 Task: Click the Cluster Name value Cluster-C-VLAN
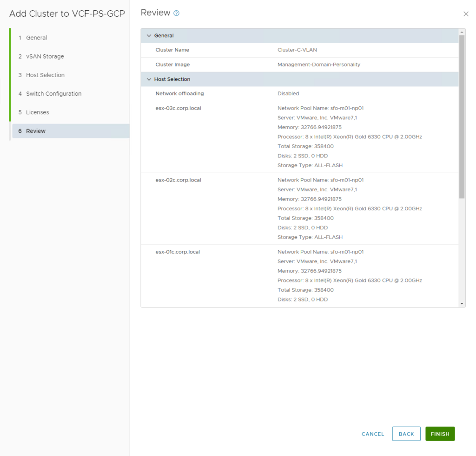[x=297, y=50]
